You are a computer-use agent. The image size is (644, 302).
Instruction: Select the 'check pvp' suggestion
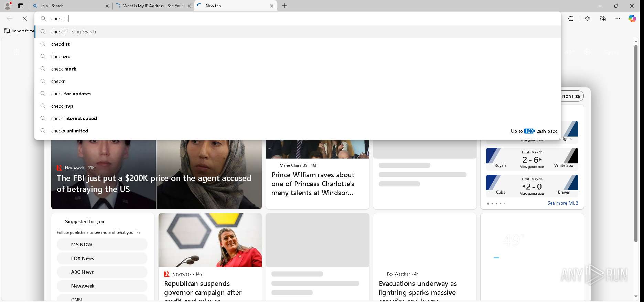(x=298, y=106)
